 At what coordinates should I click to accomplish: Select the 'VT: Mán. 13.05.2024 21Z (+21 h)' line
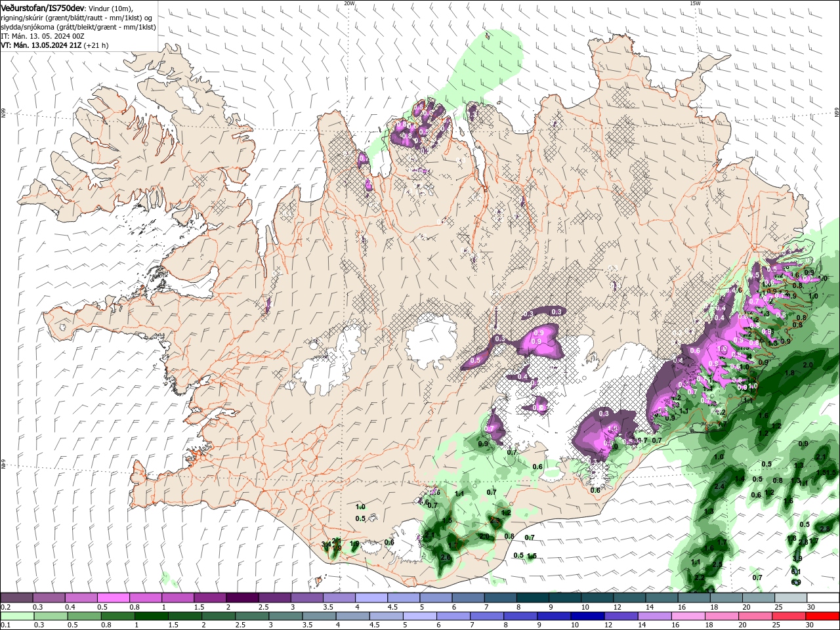pos(54,45)
